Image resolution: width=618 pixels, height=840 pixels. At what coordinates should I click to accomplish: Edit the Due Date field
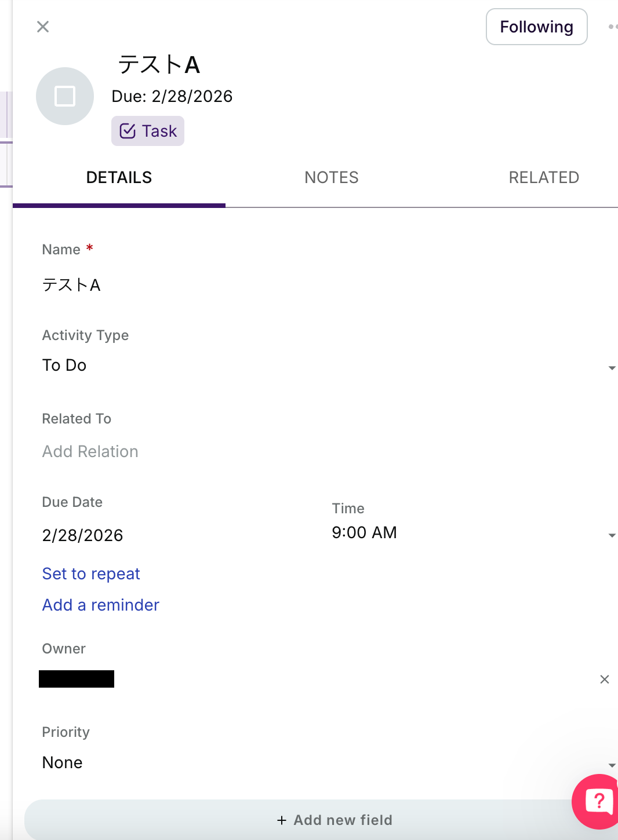pyautogui.click(x=83, y=535)
